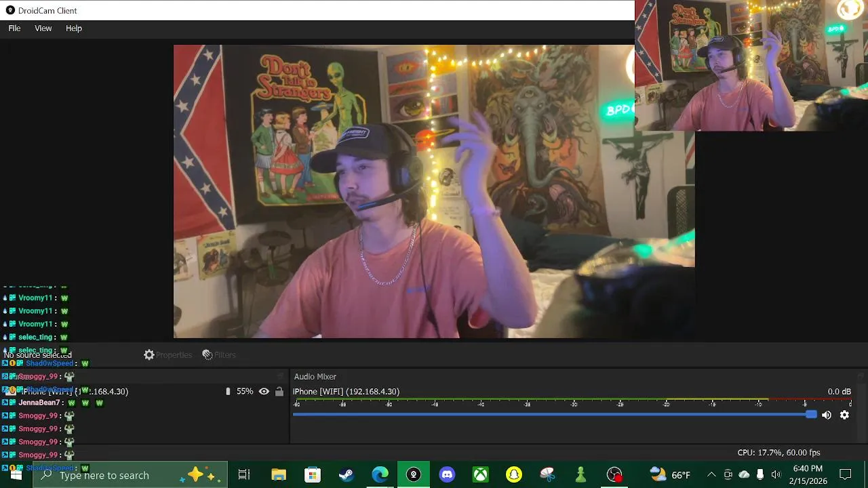Screen dimensions: 868x488
Task: Click the iPhone [WIFI] audio mixer label
Action: (346, 392)
